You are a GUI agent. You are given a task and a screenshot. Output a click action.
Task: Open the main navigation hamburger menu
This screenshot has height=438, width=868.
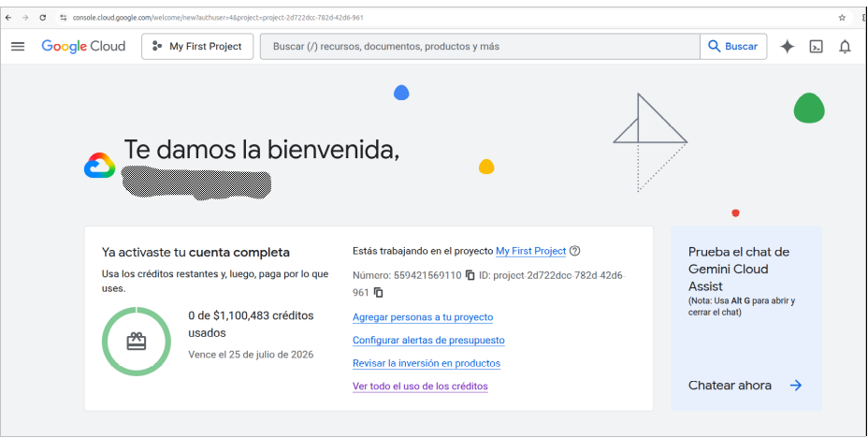point(18,47)
